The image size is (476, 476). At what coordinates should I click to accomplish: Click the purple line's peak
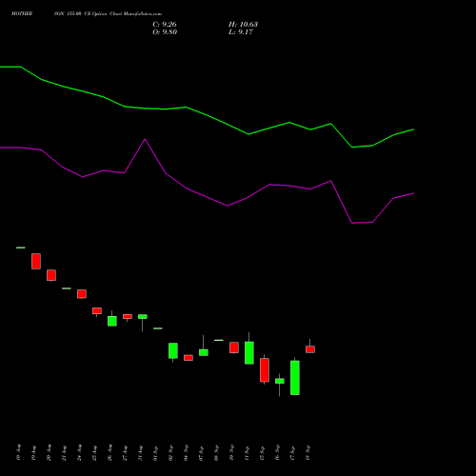tap(145, 139)
